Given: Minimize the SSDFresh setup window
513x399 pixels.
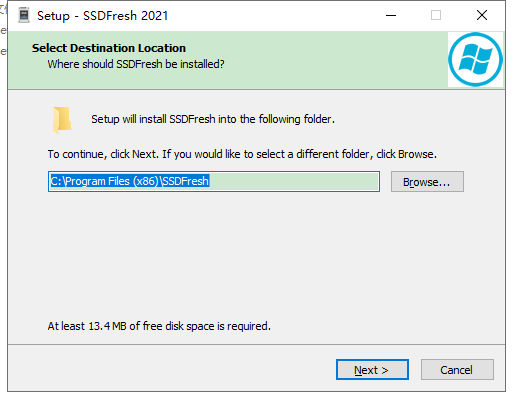Looking at the screenshot, I should click(x=391, y=15).
